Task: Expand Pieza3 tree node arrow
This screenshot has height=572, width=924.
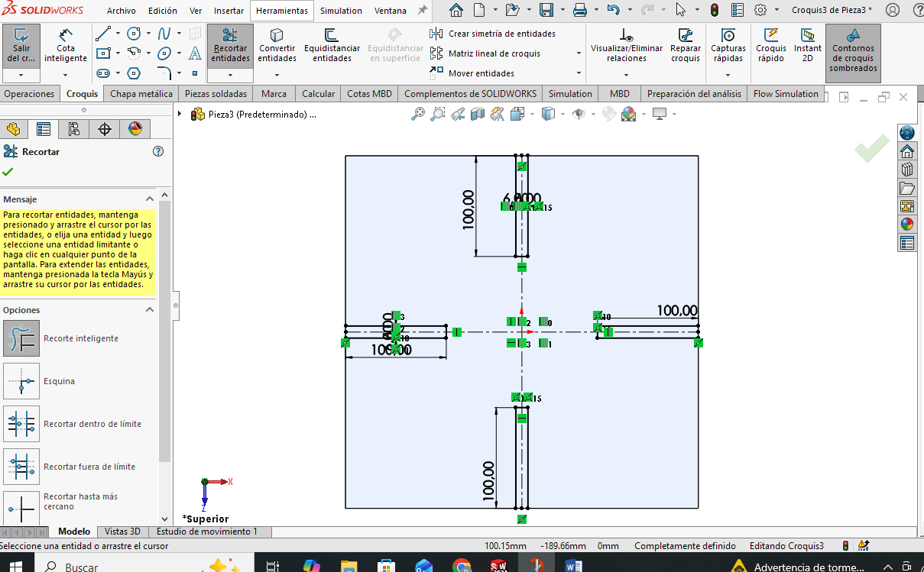Action: 180,115
